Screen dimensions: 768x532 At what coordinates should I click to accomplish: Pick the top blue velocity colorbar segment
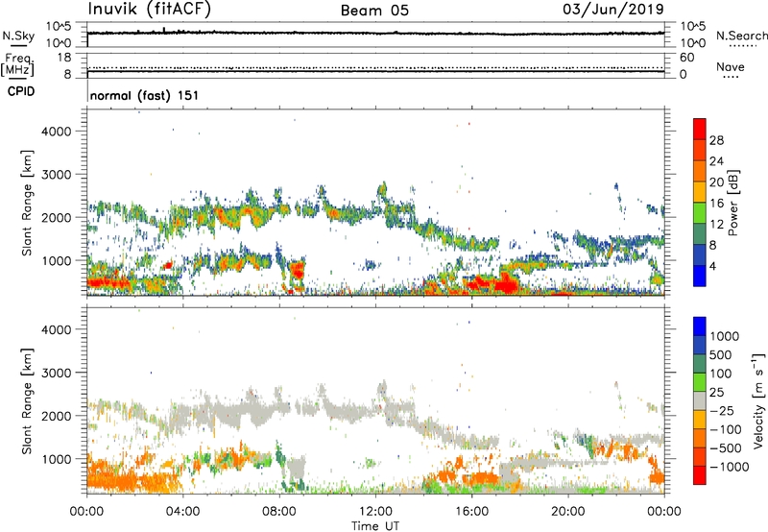click(x=700, y=326)
